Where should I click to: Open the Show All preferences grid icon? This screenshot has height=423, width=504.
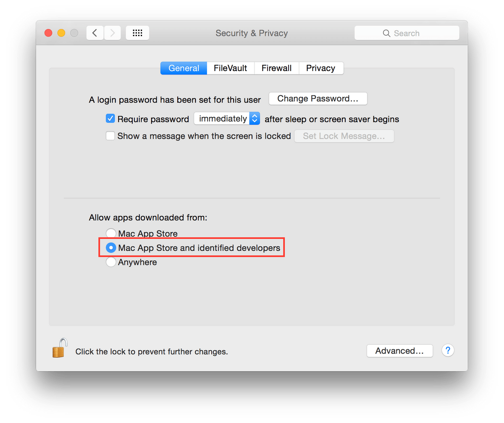pyautogui.click(x=137, y=32)
